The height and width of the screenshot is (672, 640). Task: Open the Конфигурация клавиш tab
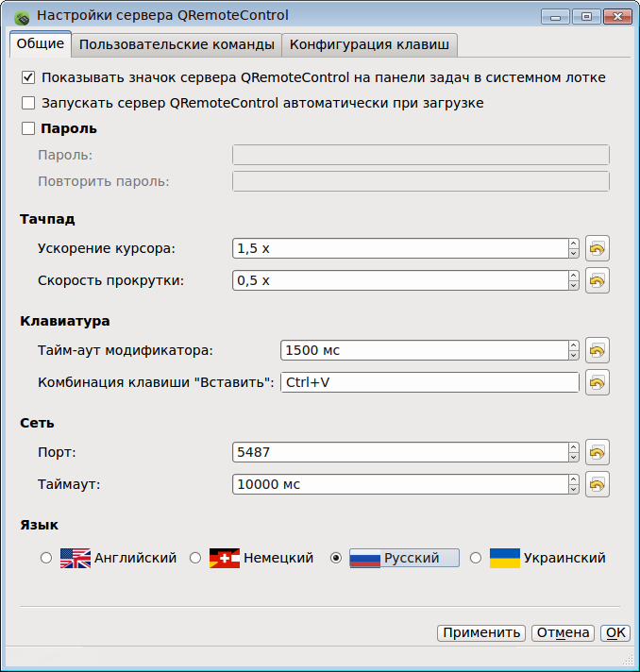(x=369, y=45)
